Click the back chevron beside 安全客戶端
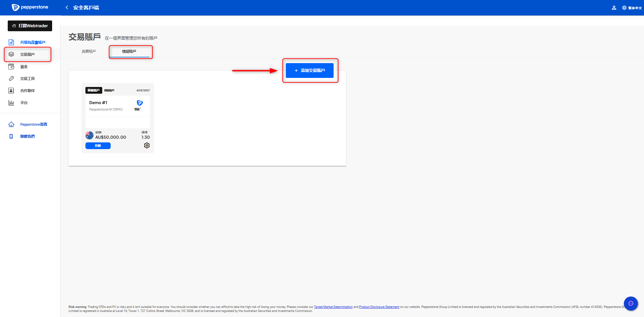This screenshot has height=317, width=644. 67,7
